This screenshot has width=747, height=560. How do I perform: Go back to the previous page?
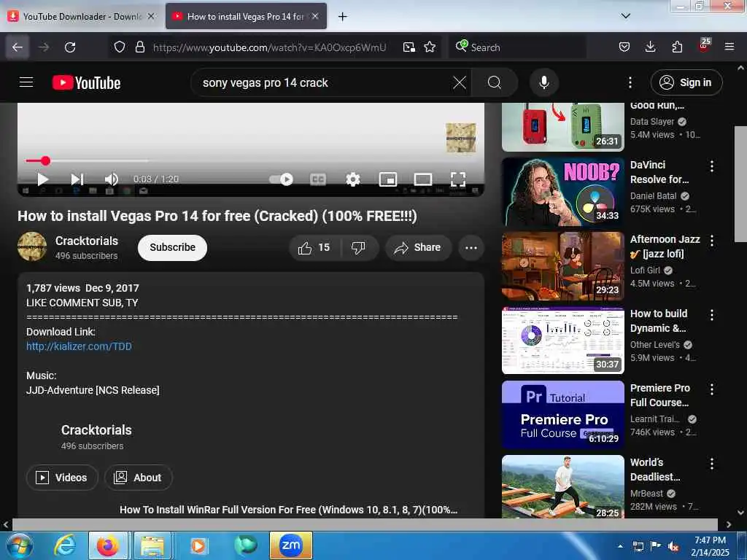(x=18, y=47)
